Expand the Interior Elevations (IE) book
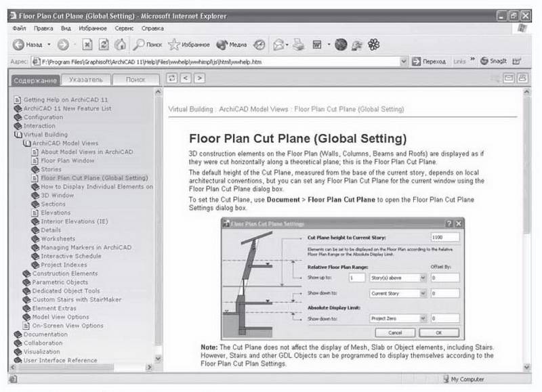The width and height of the screenshot is (542, 392). (75, 221)
